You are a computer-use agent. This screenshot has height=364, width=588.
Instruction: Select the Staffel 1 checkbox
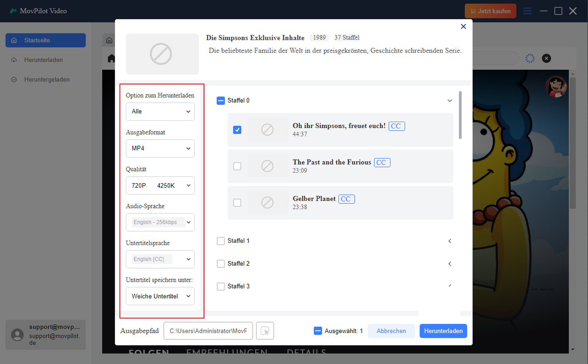point(220,241)
